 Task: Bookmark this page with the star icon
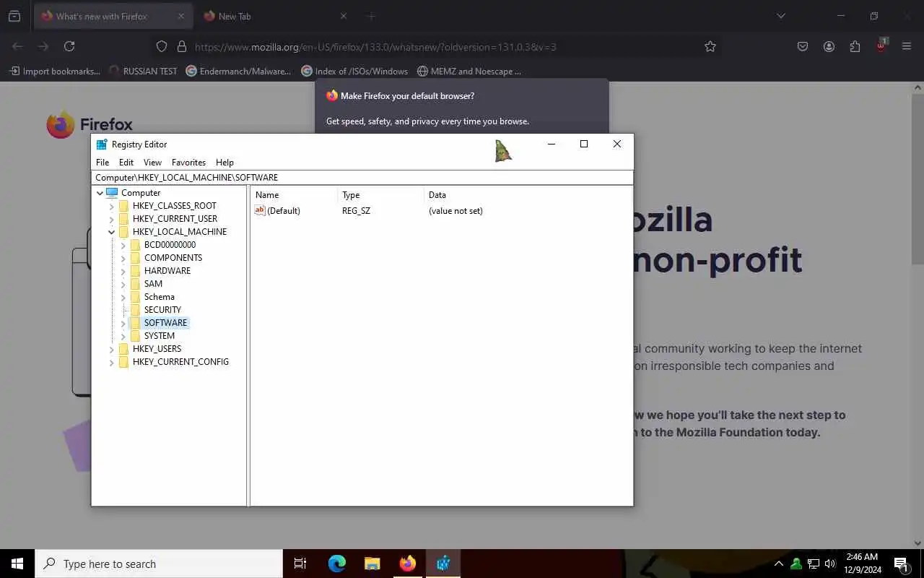710,46
